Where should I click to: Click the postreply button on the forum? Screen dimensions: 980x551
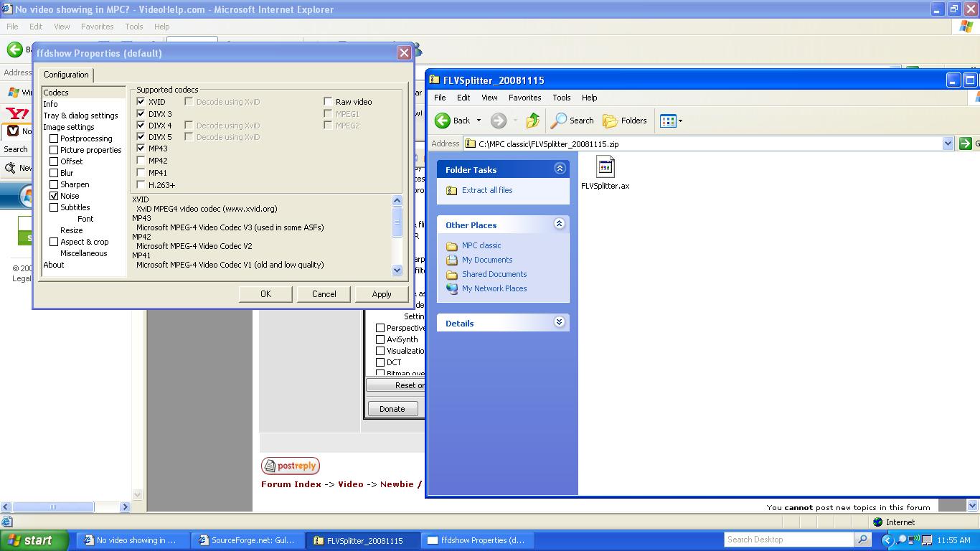point(291,466)
